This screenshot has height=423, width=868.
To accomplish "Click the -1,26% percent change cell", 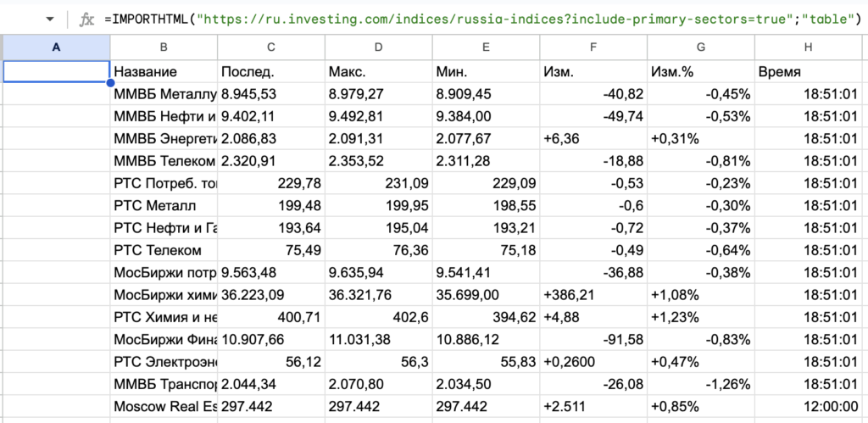I will coord(700,383).
